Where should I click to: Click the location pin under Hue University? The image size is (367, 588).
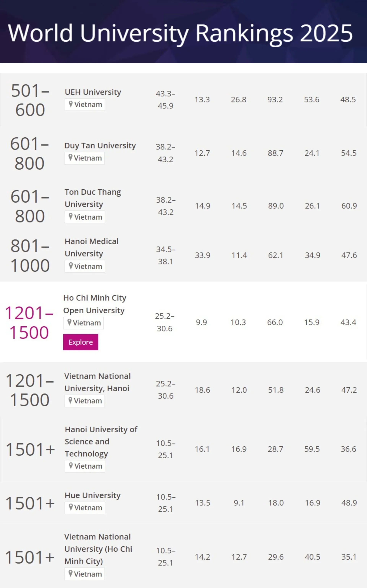[71, 507]
